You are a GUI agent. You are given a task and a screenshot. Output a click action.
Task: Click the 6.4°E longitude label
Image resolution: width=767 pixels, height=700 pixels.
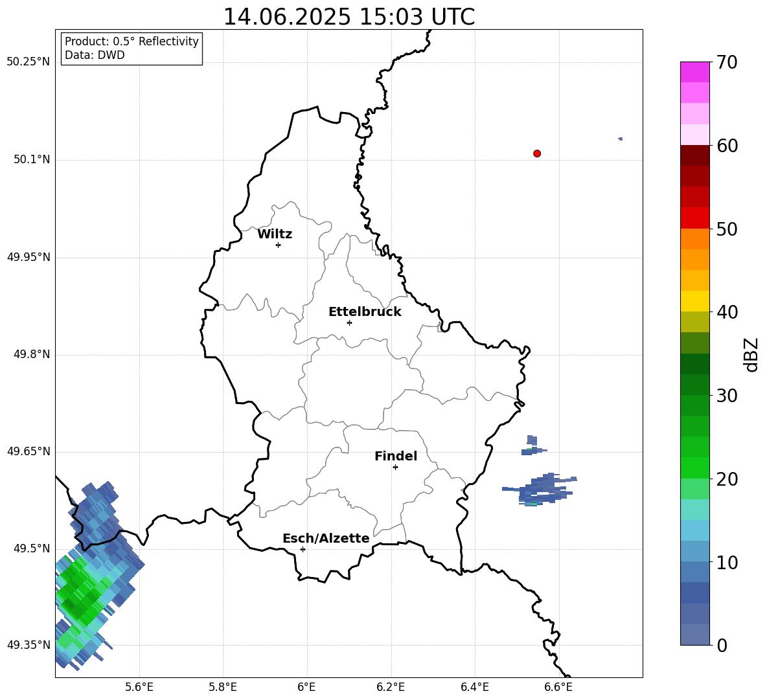point(474,687)
